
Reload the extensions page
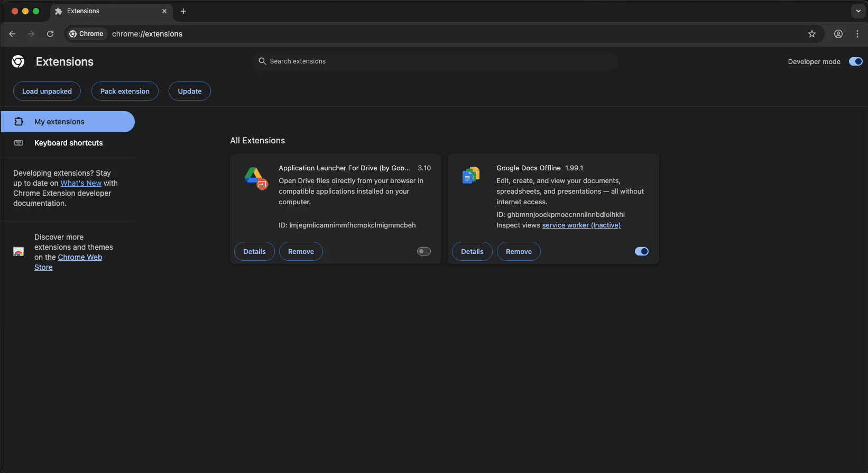(x=50, y=34)
